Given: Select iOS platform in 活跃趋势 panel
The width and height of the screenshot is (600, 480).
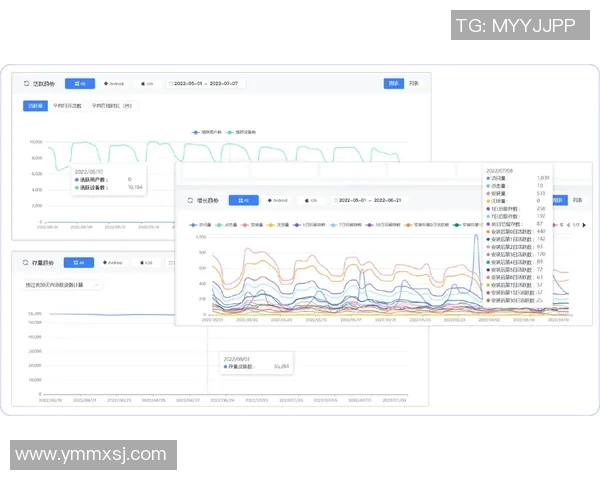Looking at the screenshot, I should point(147,84).
